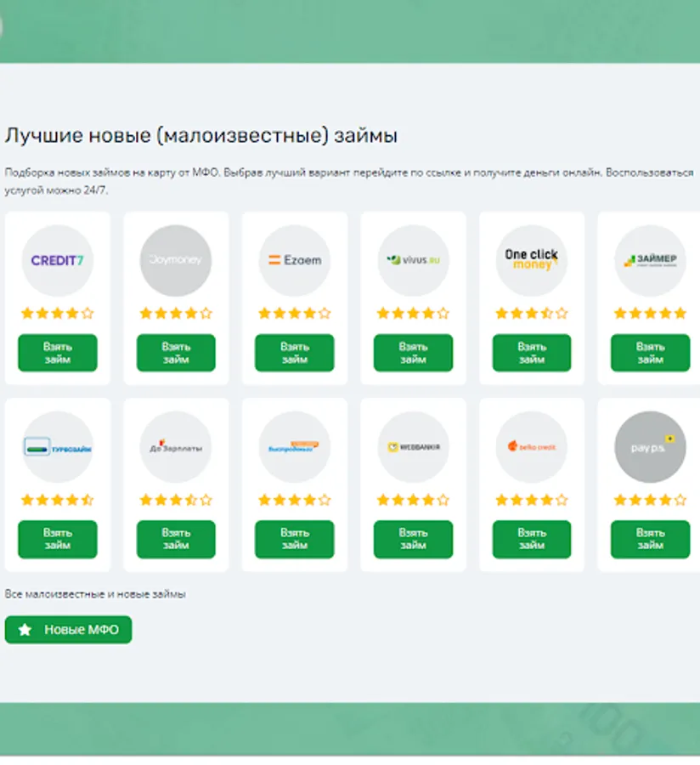Click the До Зарплаты logo
Viewport: 700px width, 765px height.
176,447
